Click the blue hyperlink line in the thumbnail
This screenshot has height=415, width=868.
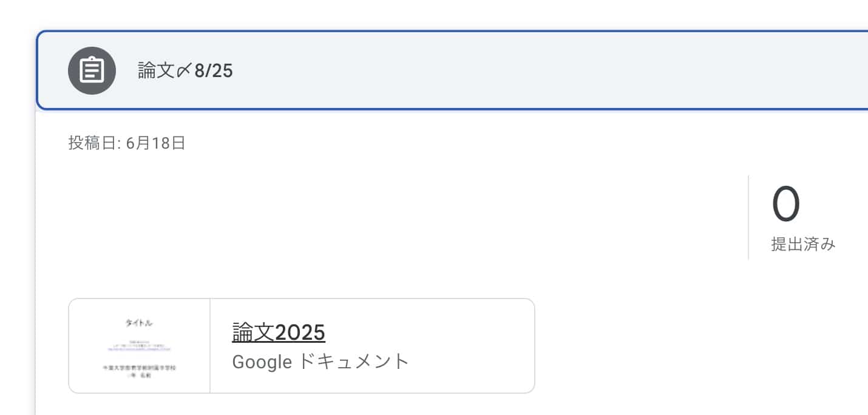click(140, 348)
